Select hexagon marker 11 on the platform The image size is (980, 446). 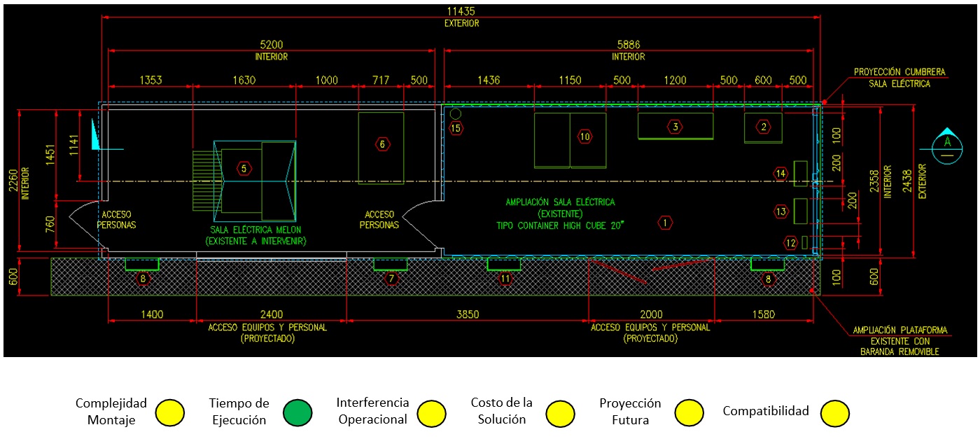coord(505,279)
